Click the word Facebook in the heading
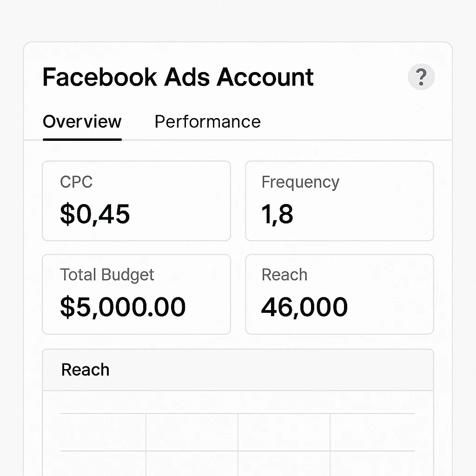Image resolution: width=476 pixels, height=476 pixels. point(99,77)
